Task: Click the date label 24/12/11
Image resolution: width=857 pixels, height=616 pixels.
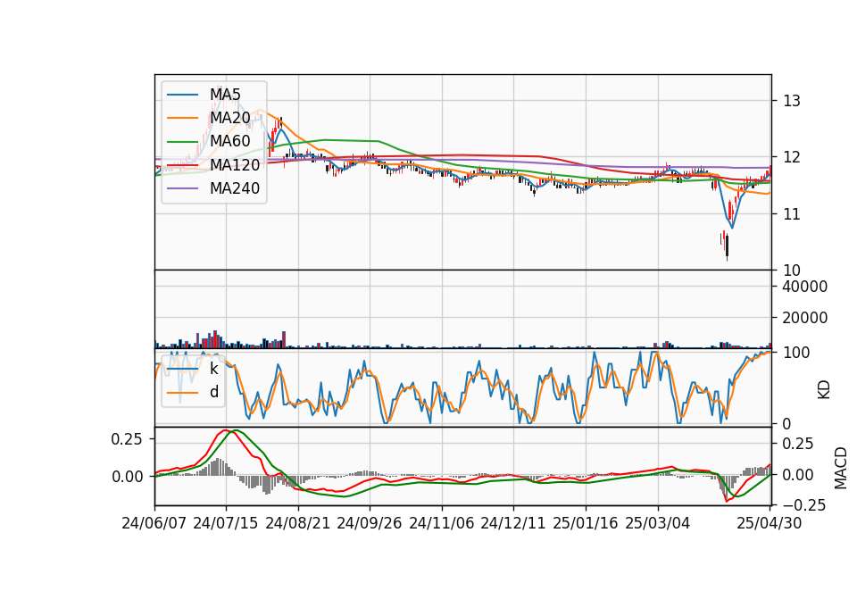Action: click(513, 523)
